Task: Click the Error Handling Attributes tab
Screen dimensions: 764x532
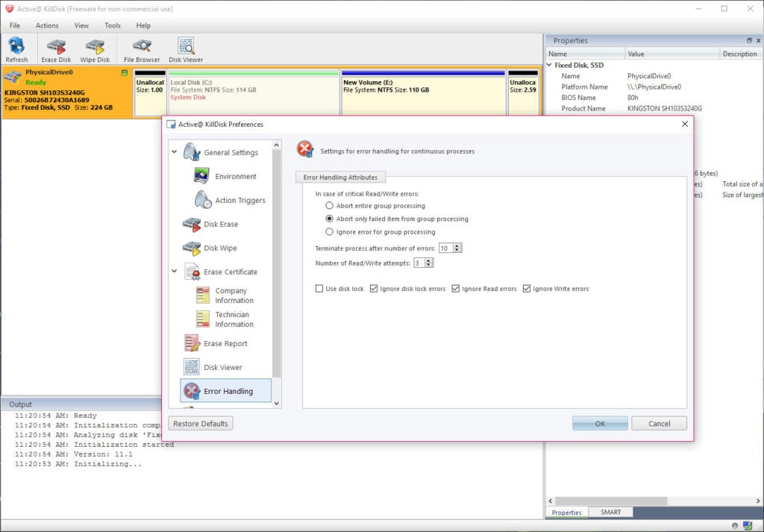Action: click(x=340, y=178)
